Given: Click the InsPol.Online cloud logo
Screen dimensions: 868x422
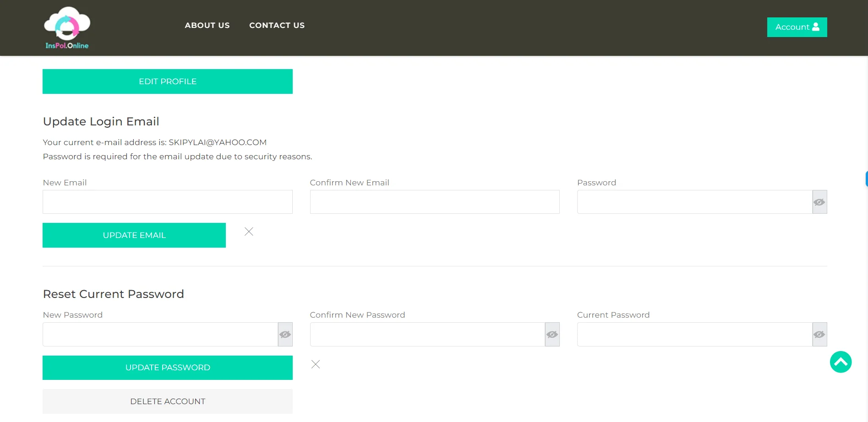Looking at the screenshot, I should tap(67, 27).
